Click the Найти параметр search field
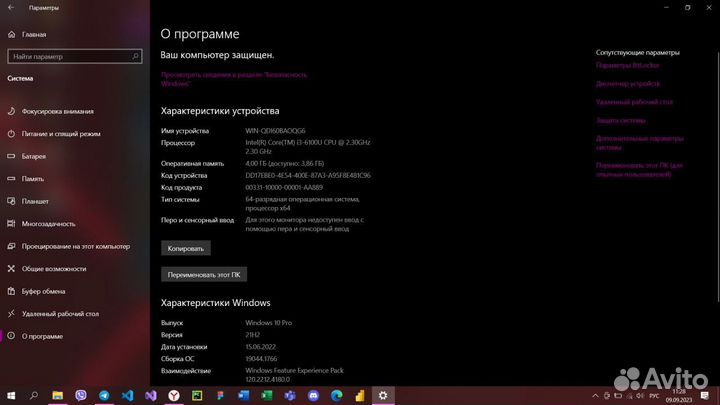Image resolution: width=720 pixels, height=405 pixels. coord(75,56)
